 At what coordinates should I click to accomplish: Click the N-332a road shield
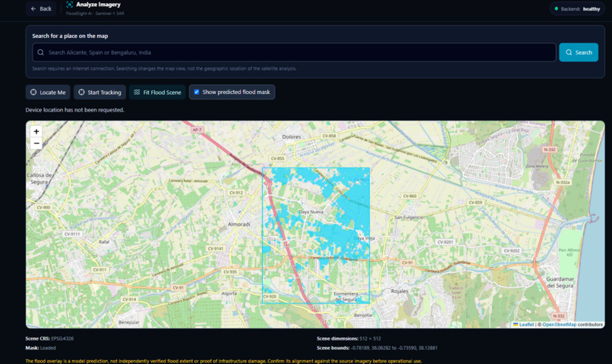(563, 183)
